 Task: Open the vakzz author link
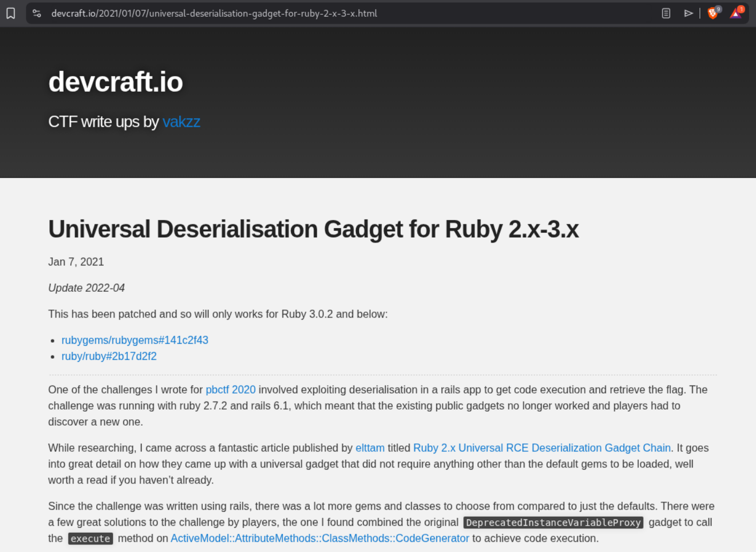(181, 122)
